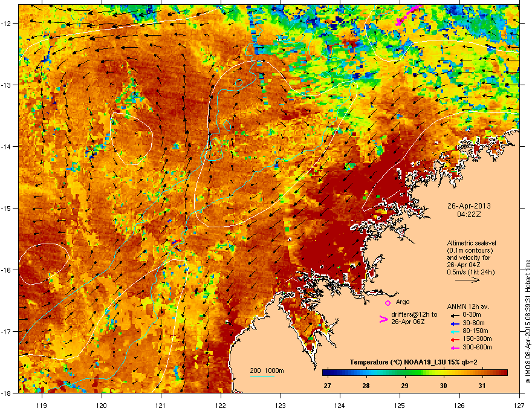
Task: Click the black 0-30m arrow symbol in the legend
Action: pos(455,315)
